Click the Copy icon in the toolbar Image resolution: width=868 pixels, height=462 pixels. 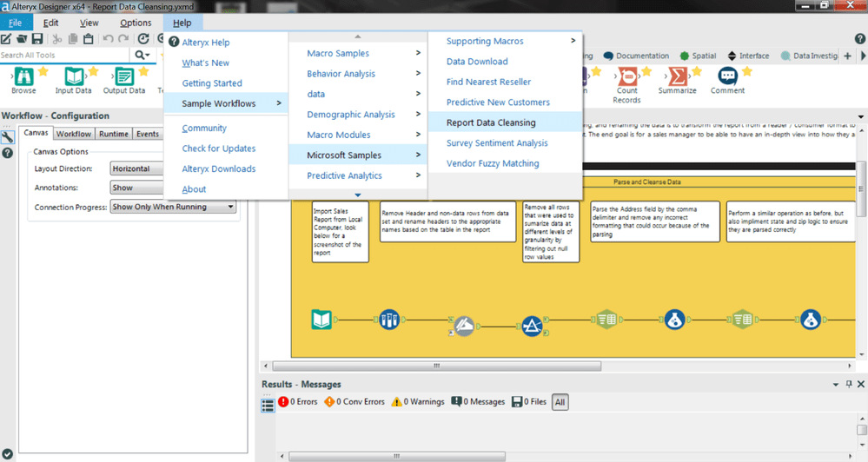[x=72, y=39]
